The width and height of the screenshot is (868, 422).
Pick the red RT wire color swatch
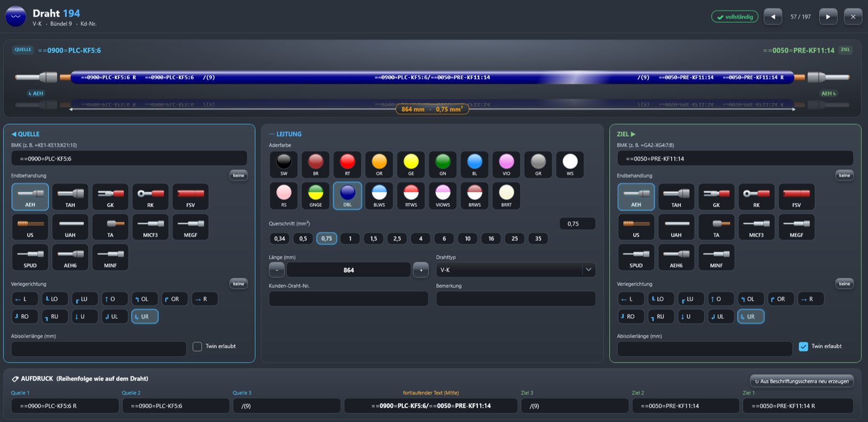pyautogui.click(x=347, y=165)
